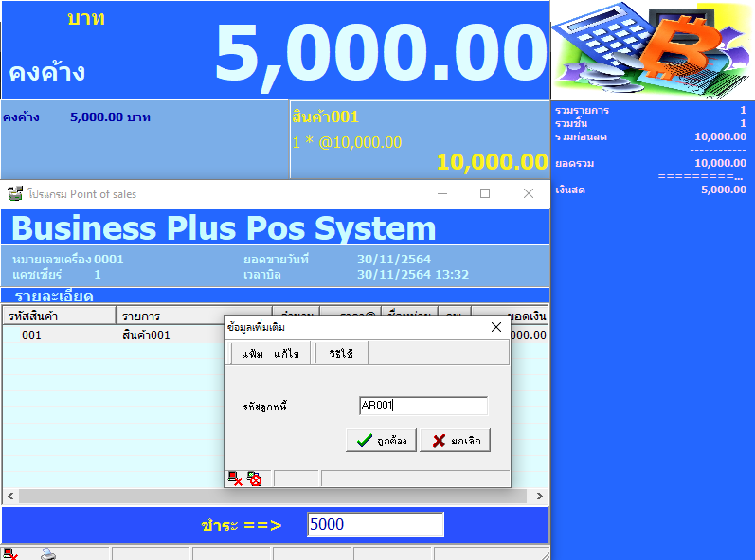Open the วิธีใช้ help menu
The width and height of the screenshot is (755, 560).
click(x=341, y=353)
